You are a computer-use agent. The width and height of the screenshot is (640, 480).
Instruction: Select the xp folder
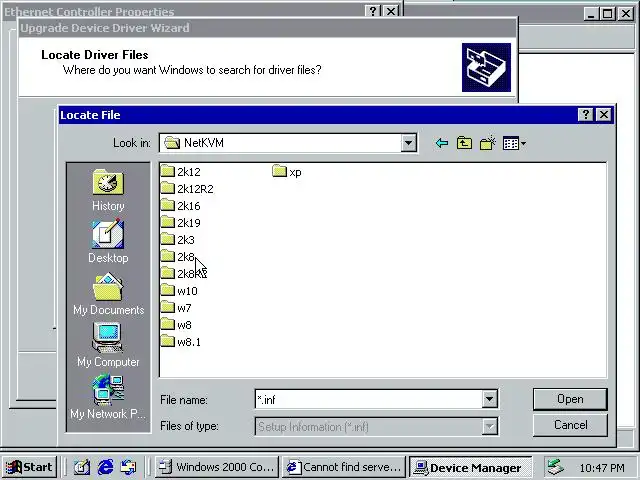pyautogui.click(x=287, y=171)
